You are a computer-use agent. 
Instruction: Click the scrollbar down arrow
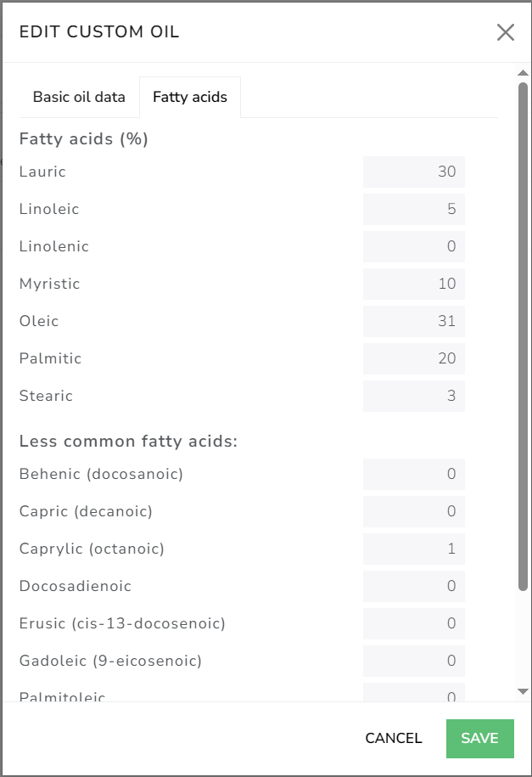click(522, 690)
